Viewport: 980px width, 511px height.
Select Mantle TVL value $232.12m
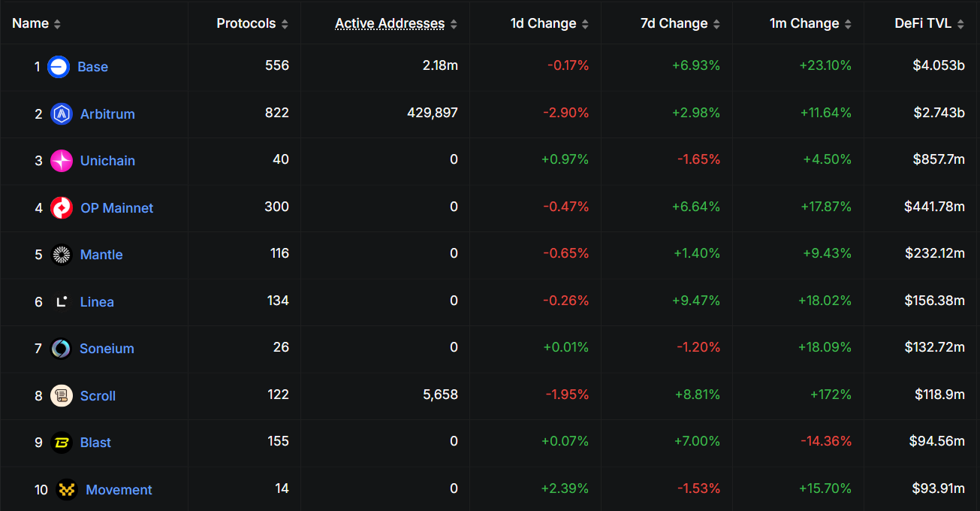click(935, 253)
